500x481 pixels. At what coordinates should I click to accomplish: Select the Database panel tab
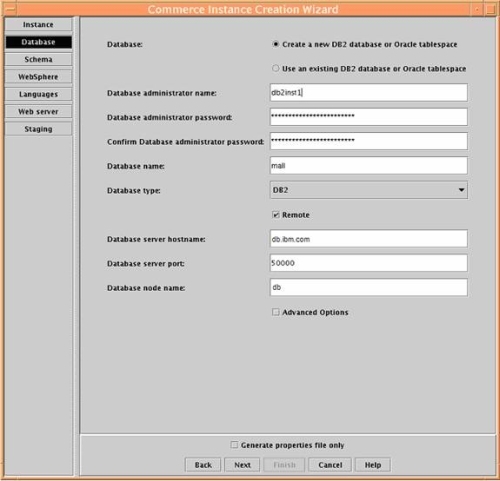click(x=38, y=42)
